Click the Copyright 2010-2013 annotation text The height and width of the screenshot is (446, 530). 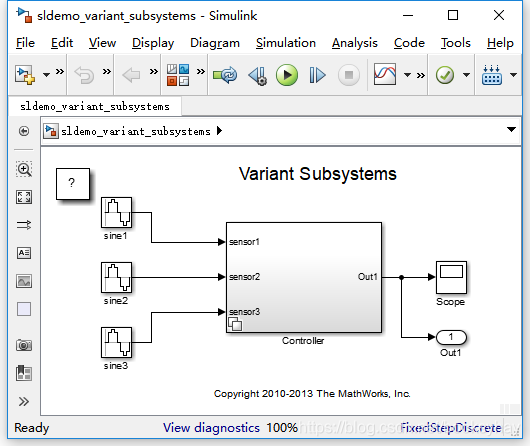312,394
